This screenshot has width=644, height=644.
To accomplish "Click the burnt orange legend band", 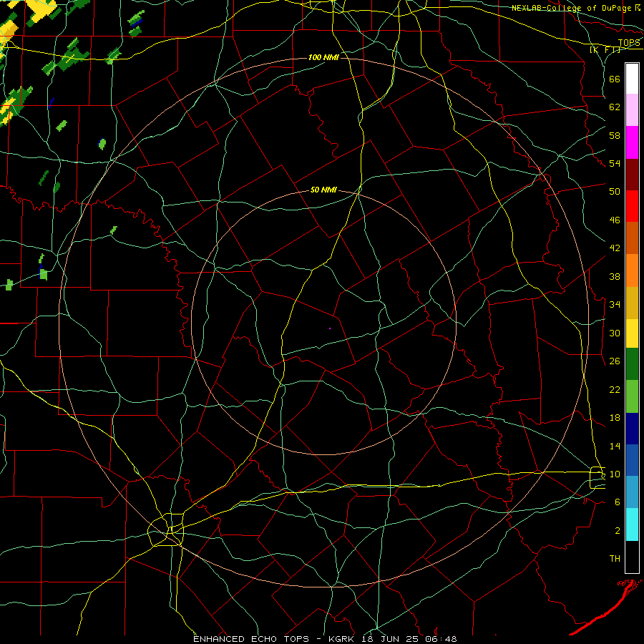I will (x=632, y=238).
